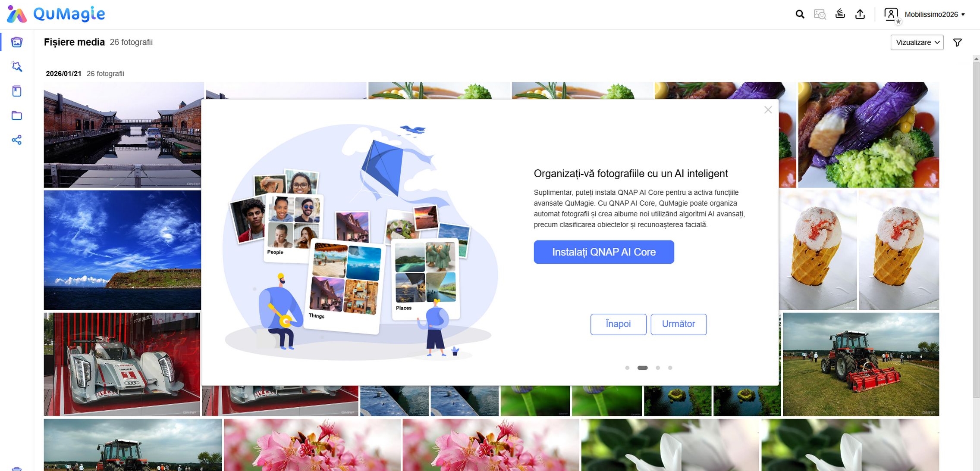Screen dimensions: 980x471
Task: Expand the Vizualizare dropdown
Action: 917,42
